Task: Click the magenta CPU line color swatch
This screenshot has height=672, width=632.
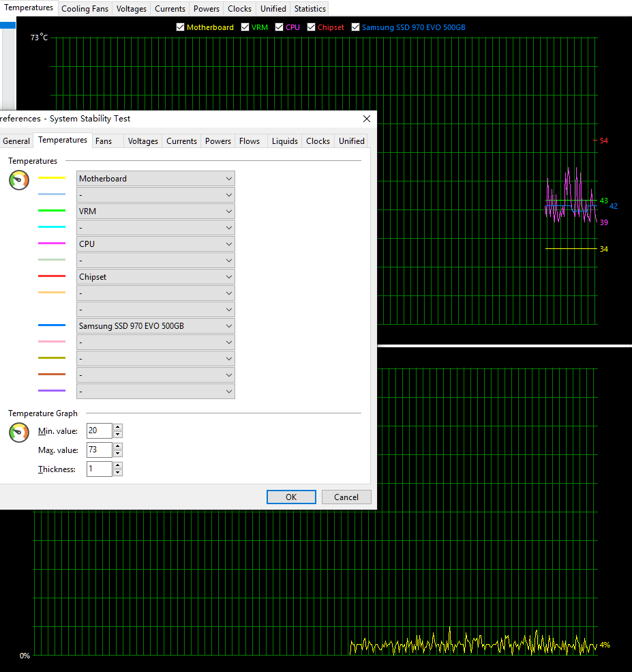Action: (x=52, y=244)
